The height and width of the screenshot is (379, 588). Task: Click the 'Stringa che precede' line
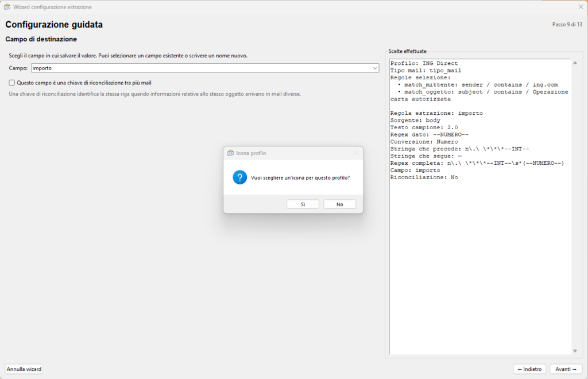coord(460,149)
